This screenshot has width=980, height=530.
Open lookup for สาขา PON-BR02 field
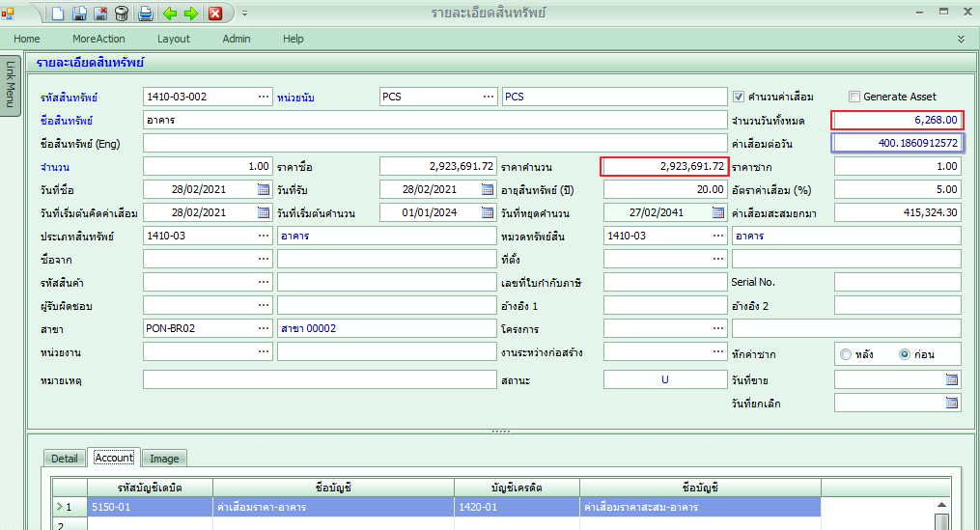[264, 328]
